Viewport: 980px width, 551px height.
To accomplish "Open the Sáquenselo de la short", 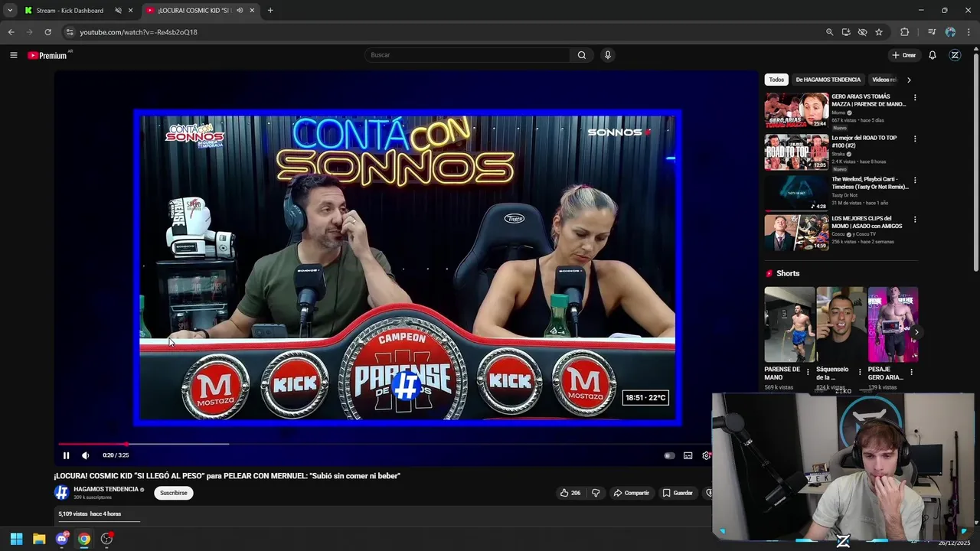I will (841, 324).
